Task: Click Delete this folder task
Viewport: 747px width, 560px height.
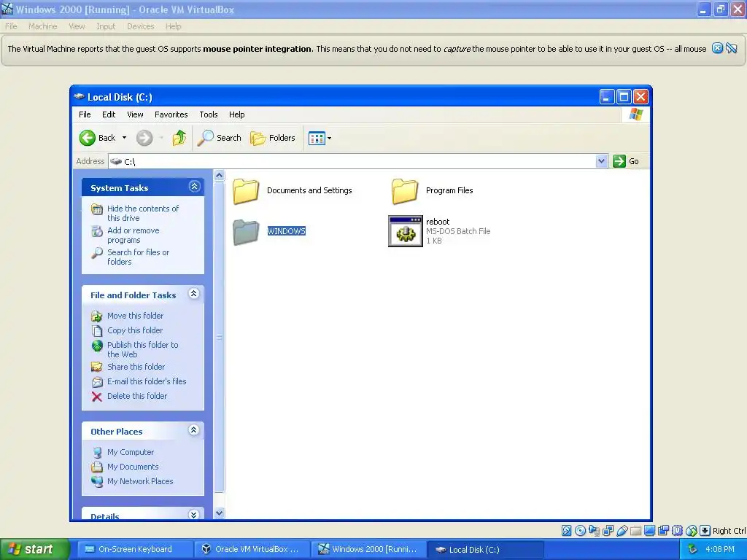Action: point(136,396)
